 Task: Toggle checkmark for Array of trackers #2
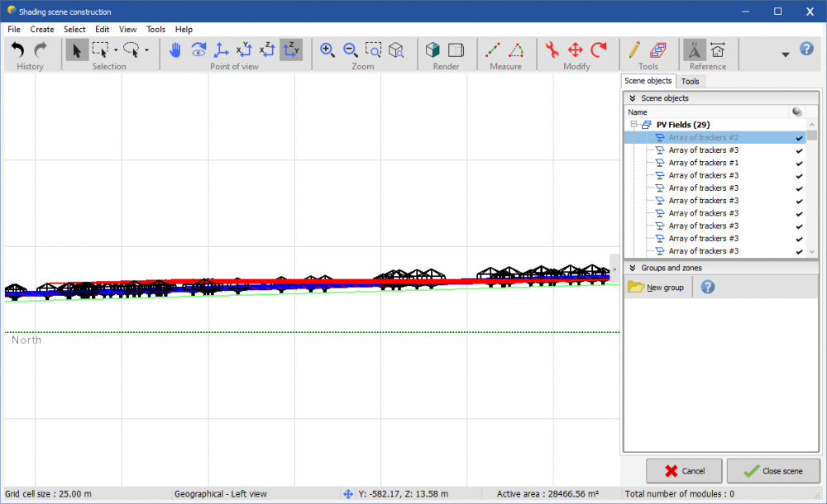point(799,138)
